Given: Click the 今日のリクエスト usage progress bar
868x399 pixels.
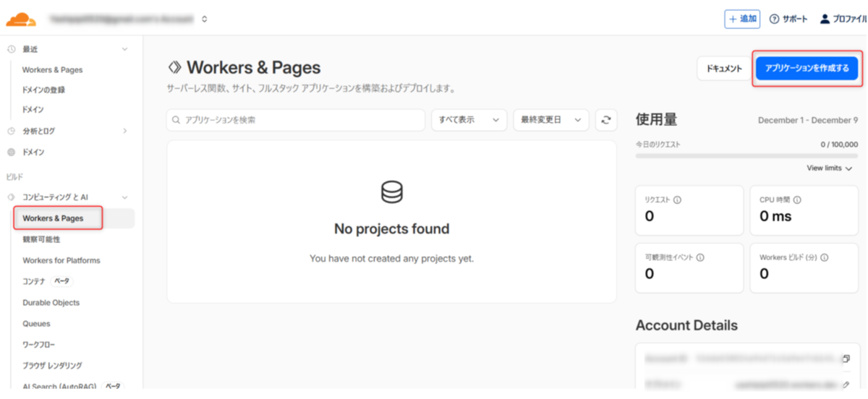Looking at the screenshot, I should pos(746,155).
